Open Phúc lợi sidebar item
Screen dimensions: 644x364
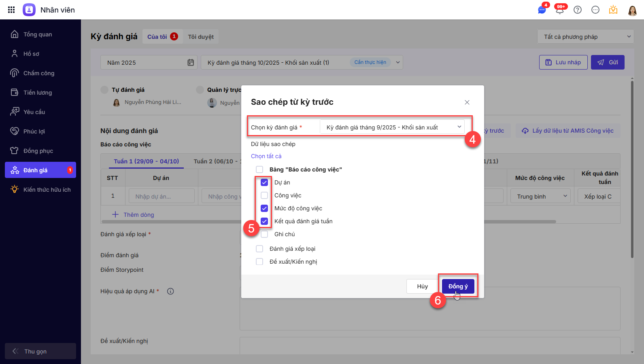click(40, 131)
